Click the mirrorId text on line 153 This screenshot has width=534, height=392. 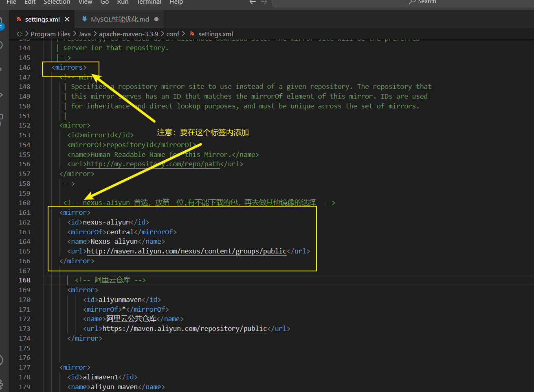99,135
